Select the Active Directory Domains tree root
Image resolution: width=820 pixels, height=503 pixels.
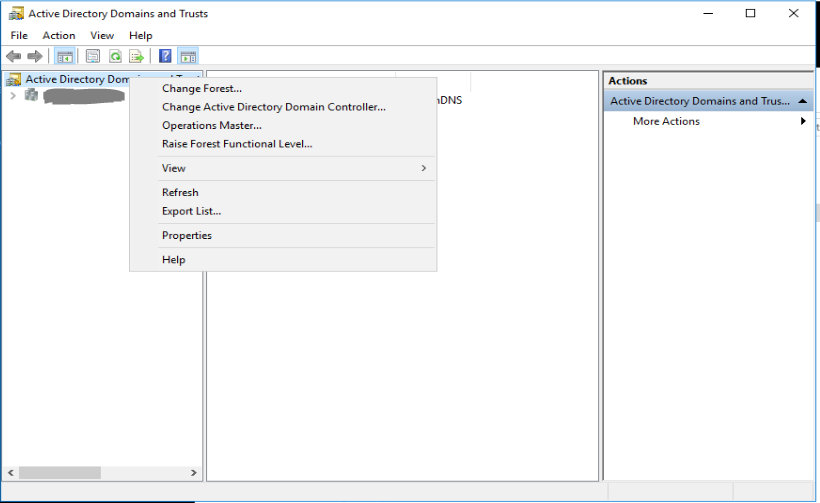[77, 79]
